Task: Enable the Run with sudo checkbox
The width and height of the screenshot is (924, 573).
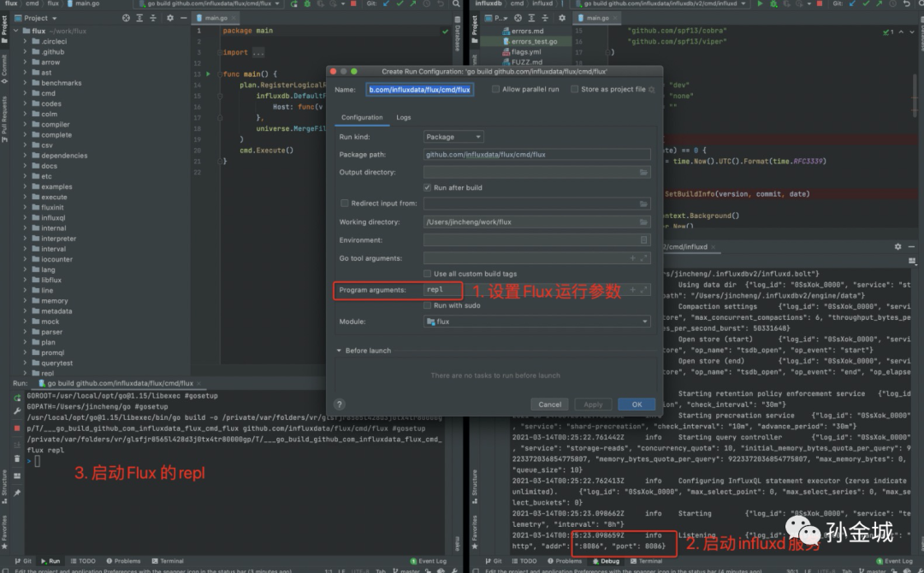Action: point(428,305)
